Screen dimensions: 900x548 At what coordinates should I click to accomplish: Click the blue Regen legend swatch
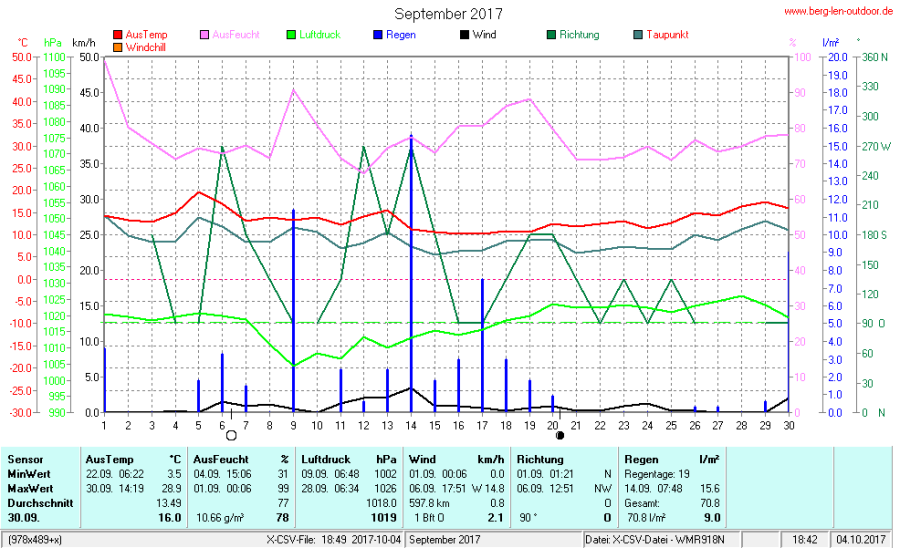click(378, 35)
